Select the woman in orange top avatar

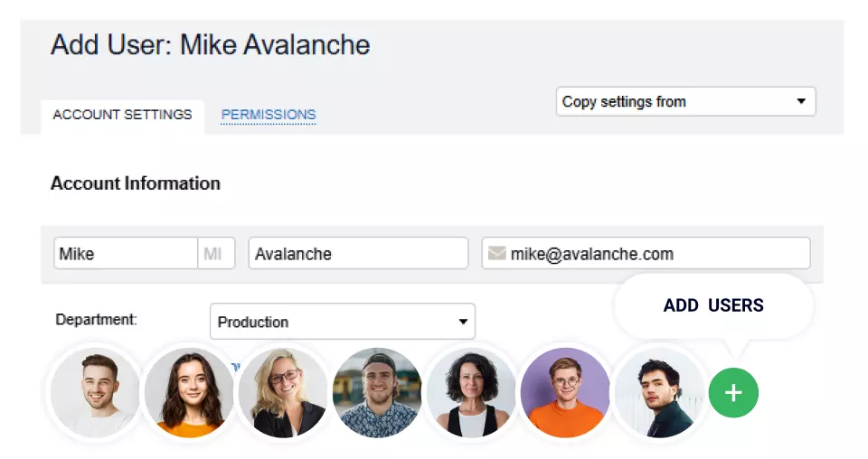pos(188,393)
